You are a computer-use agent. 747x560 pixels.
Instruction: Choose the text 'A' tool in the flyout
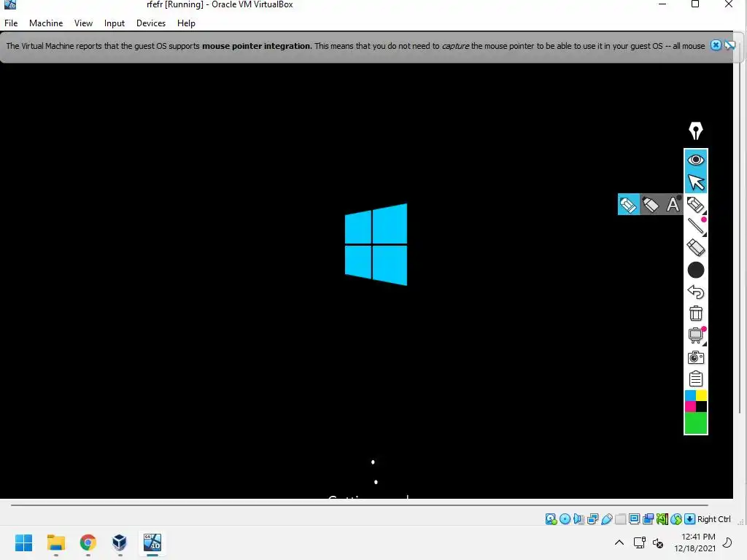point(673,205)
